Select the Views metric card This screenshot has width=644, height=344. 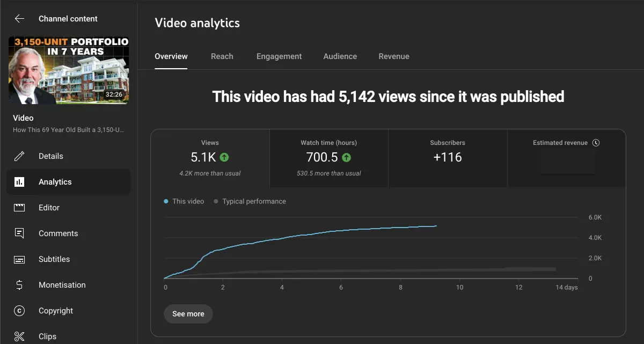[x=210, y=158]
